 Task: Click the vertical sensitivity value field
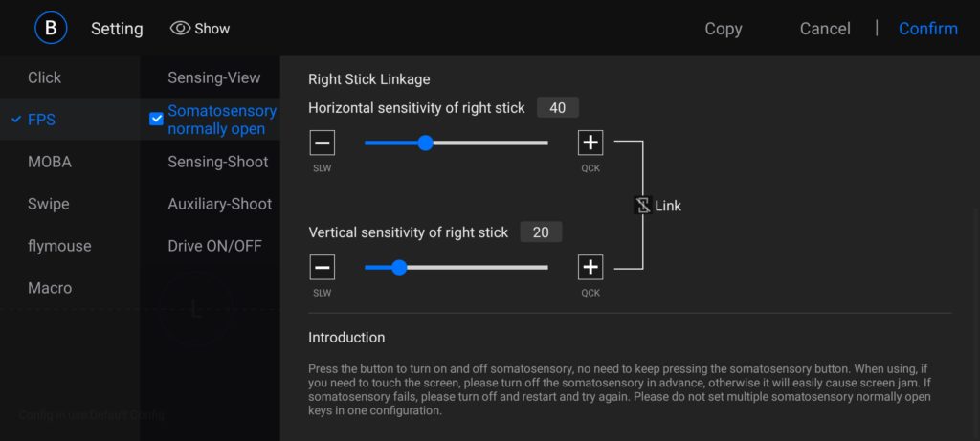point(541,232)
